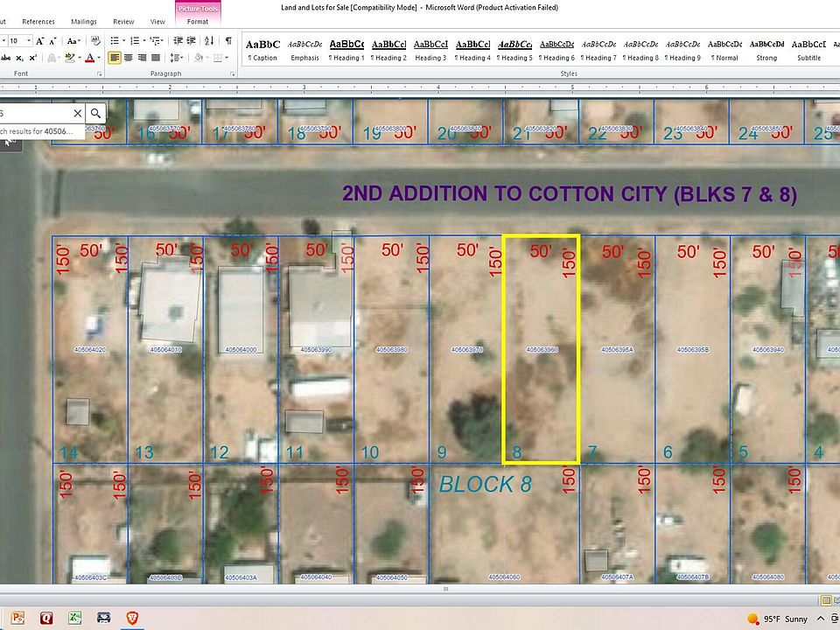Click the Bullets list icon
The height and width of the screenshot is (630, 840).
tap(115, 41)
